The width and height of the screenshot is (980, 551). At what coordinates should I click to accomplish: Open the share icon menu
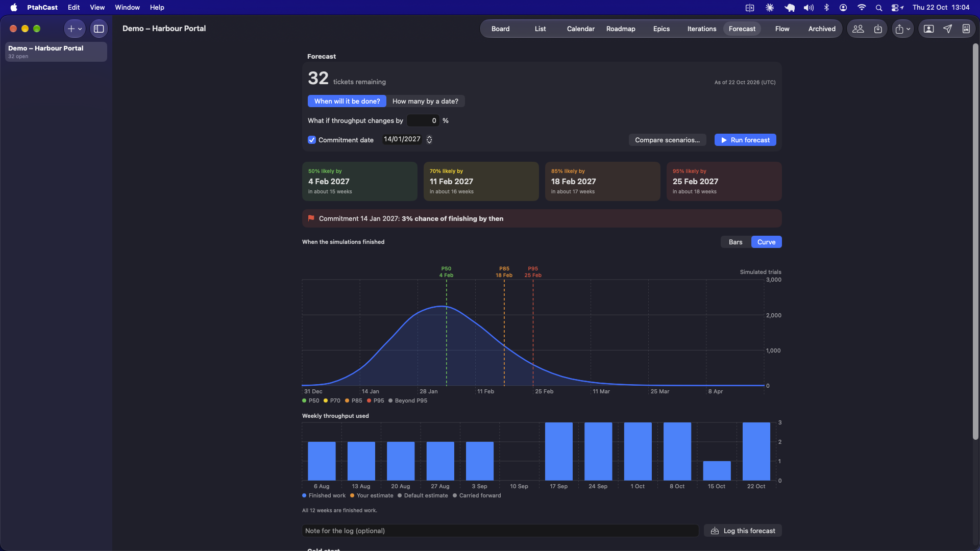902,29
